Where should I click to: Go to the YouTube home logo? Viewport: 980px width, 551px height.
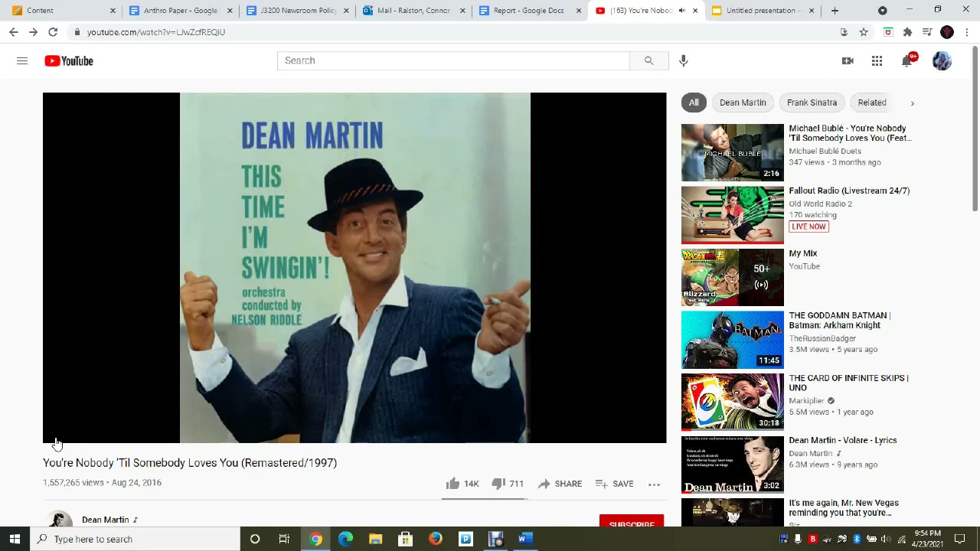pos(69,61)
